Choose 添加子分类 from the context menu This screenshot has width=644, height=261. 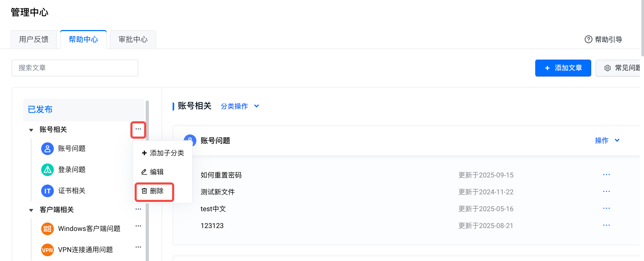tap(163, 153)
